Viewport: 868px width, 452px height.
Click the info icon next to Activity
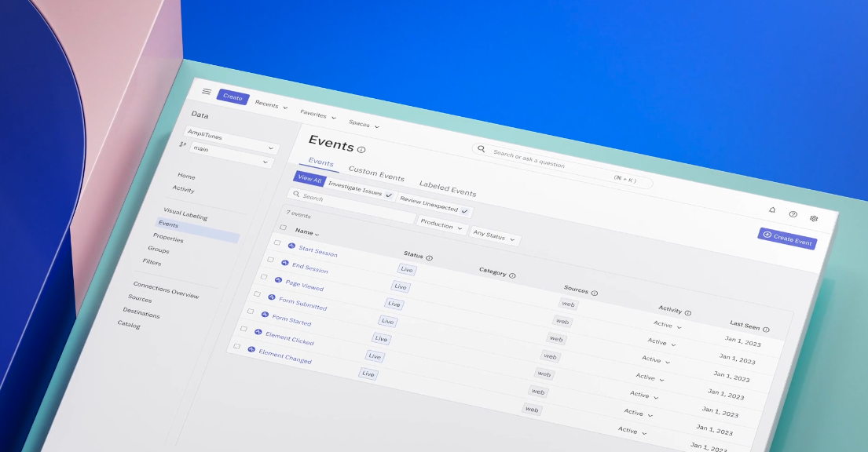coord(688,312)
